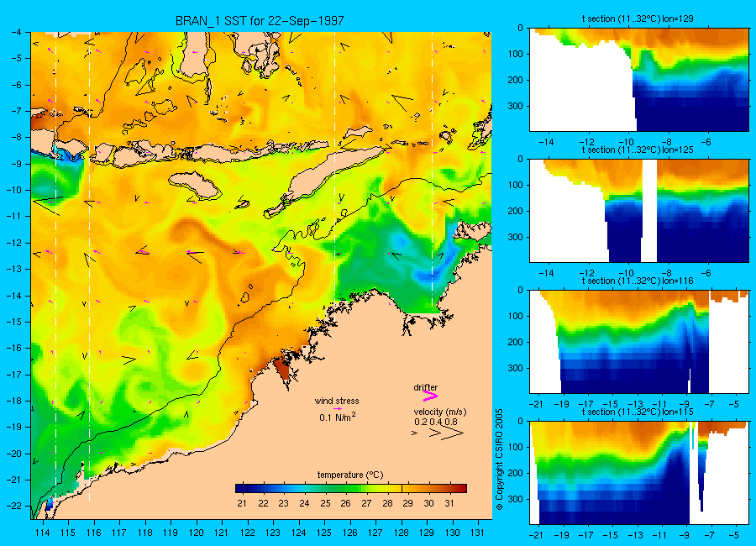756x546 pixels.
Task: Click latitude label '-14' below lon=125 section
Action: point(545,273)
